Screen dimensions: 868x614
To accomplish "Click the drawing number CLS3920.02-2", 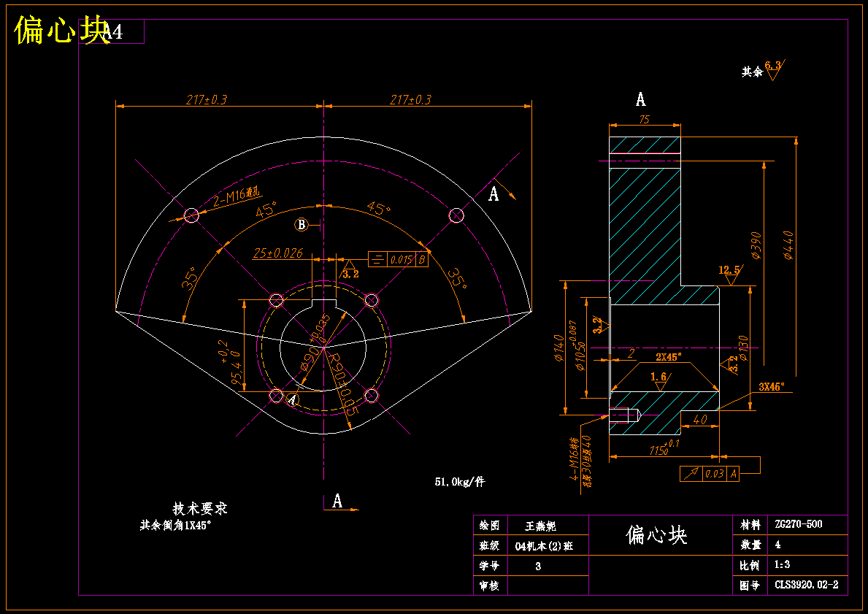I will [x=807, y=585].
